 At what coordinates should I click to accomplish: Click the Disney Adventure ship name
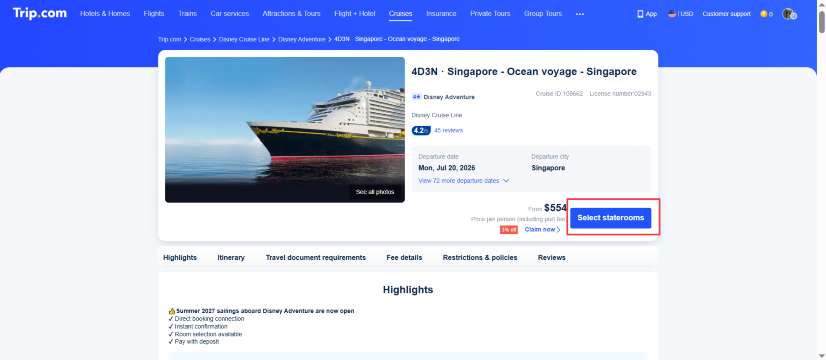tap(449, 97)
